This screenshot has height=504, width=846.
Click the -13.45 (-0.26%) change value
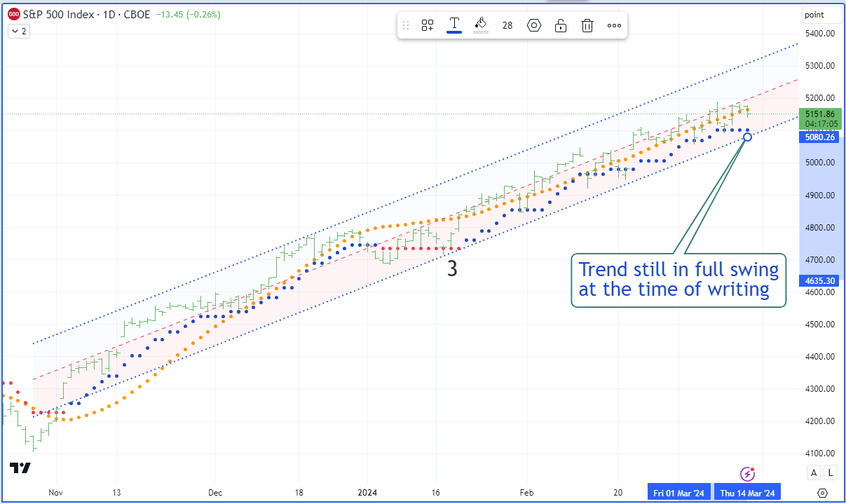coord(186,14)
